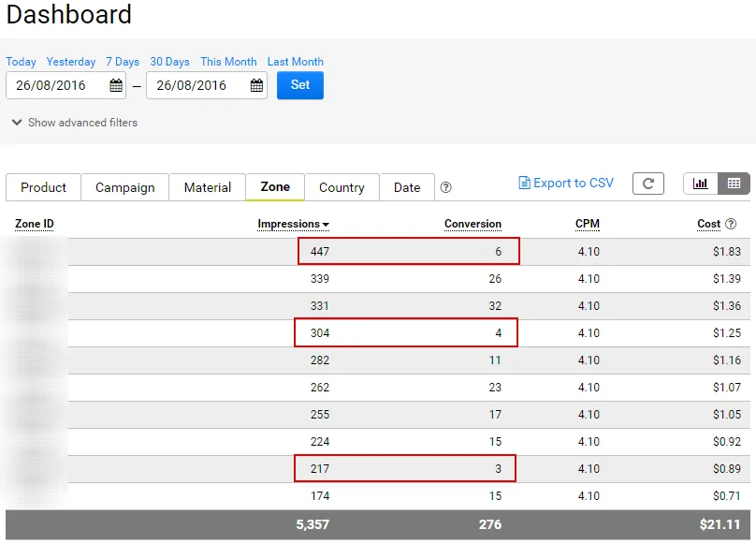
Task: Open the Material tab
Action: point(208,187)
